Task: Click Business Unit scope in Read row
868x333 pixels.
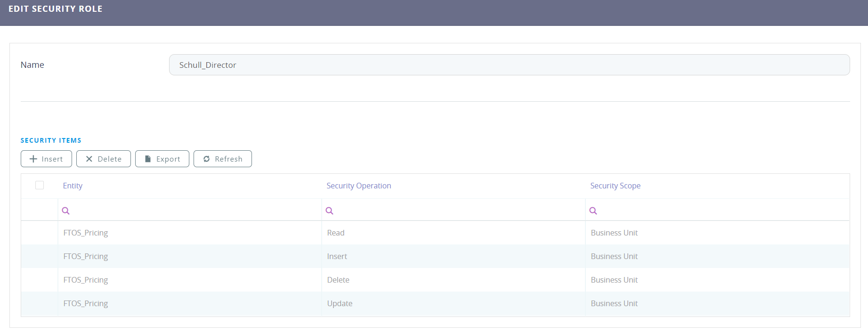Action: 614,233
